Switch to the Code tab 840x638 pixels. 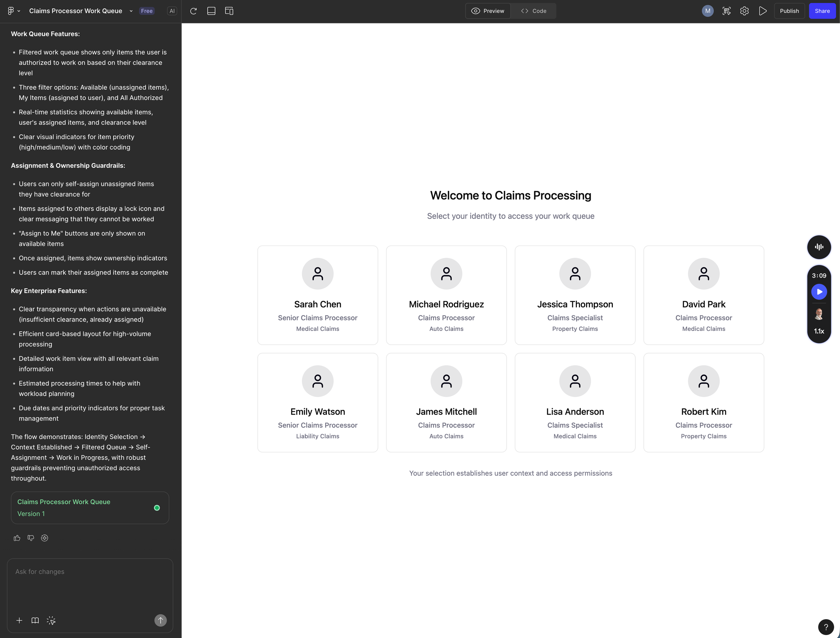pyautogui.click(x=534, y=11)
